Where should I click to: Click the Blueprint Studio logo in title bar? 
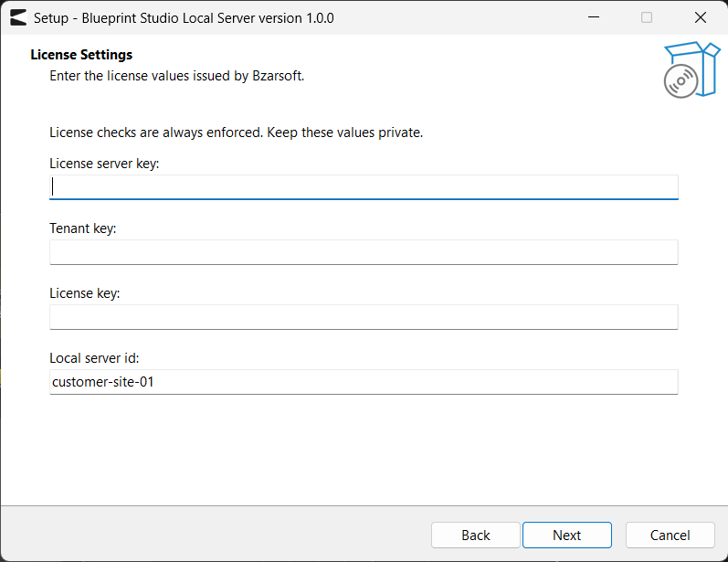point(18,17)
